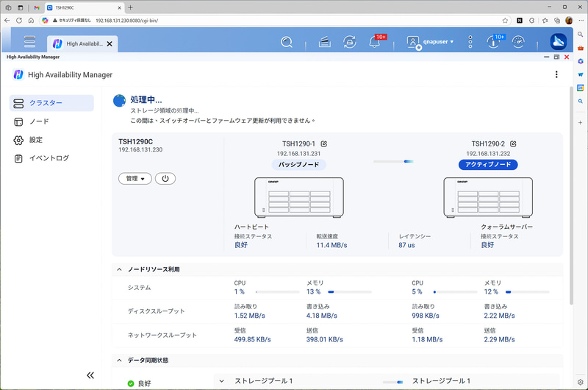Open イベントログ in the sidebar
This screenshot has height=390, width=588.
tap(51, 158)
